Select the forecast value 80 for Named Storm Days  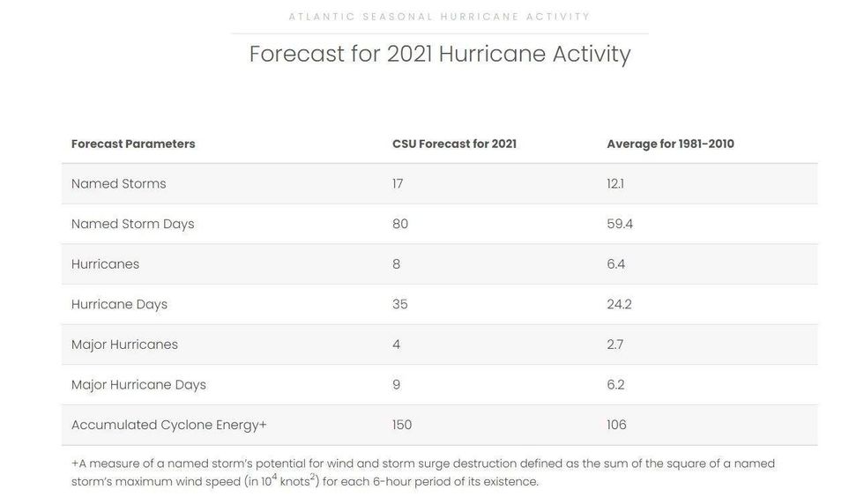click(400, 224)
